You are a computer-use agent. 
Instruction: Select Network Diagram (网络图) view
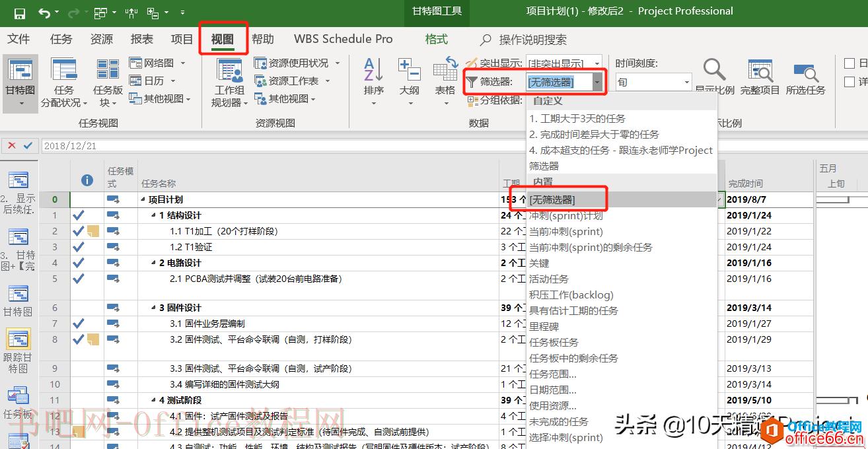click(158, 63)
